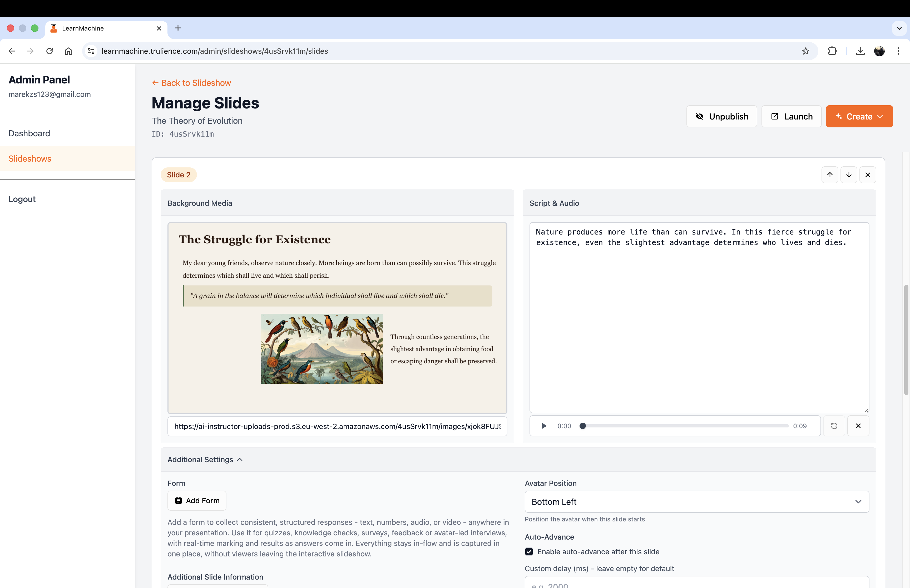Click the background image URL field

pos(337,426)
